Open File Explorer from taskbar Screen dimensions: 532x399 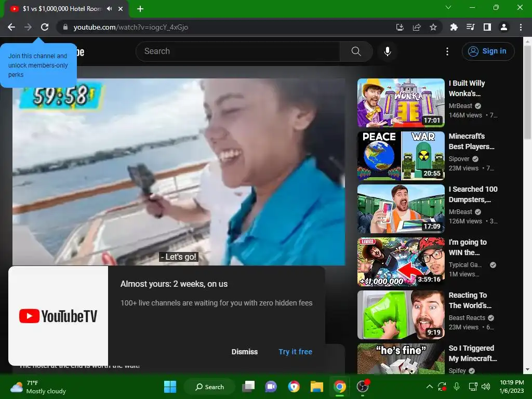(316, 387)
